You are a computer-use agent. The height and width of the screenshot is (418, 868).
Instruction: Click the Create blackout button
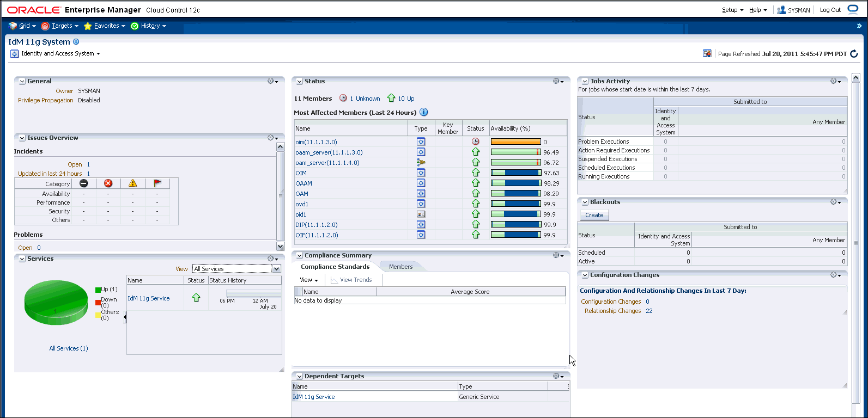(594, 215)
